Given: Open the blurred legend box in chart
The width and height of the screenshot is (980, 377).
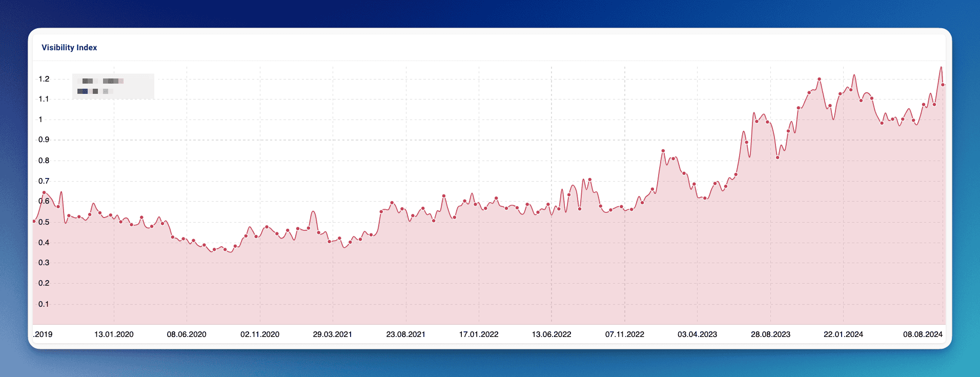Looking at the screenshot, I should point(113,86).
